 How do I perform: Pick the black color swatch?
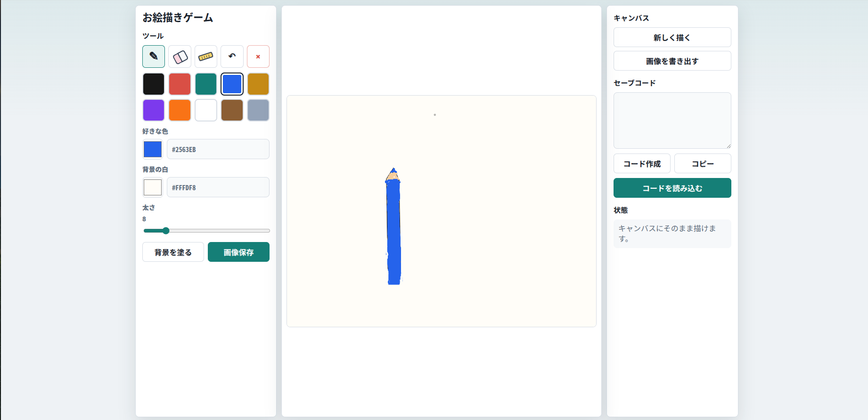pyautogui.click(x=154, y=84)
